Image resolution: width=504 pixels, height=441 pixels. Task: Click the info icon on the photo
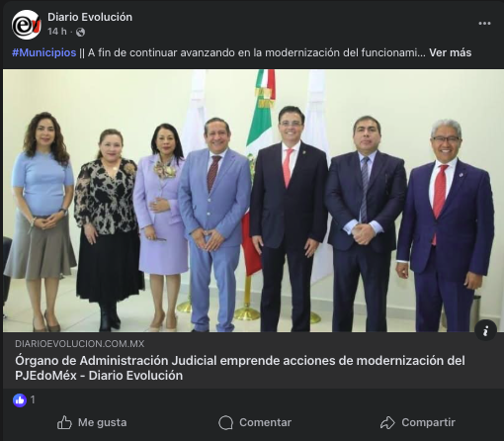485,330
